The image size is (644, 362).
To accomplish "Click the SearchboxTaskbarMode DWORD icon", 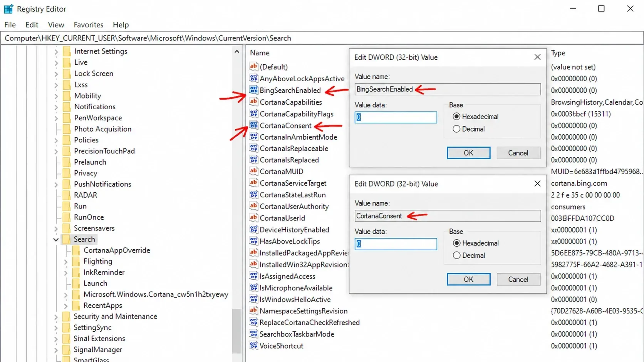I will click(253, 334).
